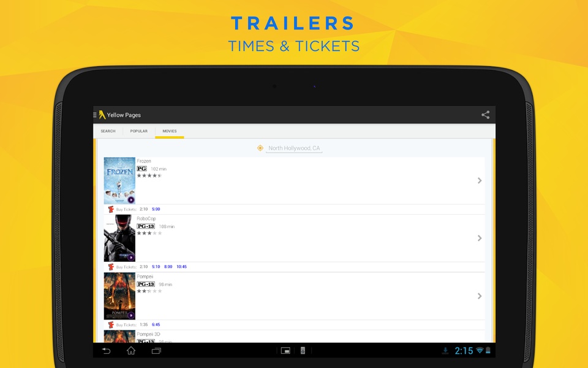The image size is (588, 368).
Task: Open the RoboCop movie poster
Action: click(119, 238)
